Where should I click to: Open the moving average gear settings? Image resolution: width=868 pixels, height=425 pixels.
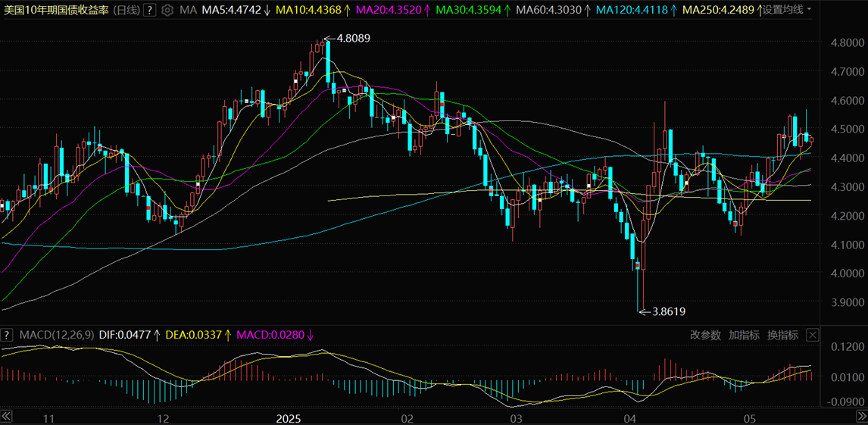pyautogui.click(x=167, y=10)
